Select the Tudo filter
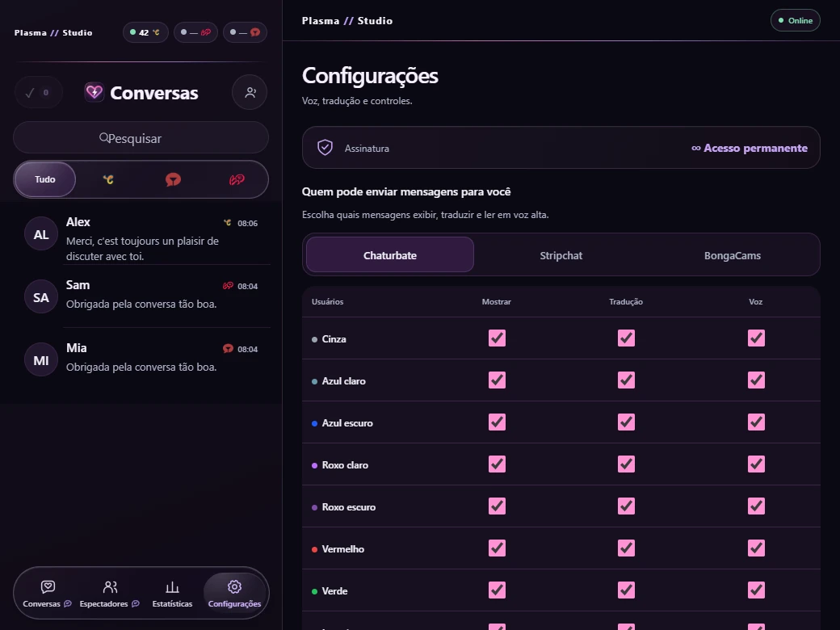Image resolution: width=840 pixels, height=630 pixels. coord(45,179)
